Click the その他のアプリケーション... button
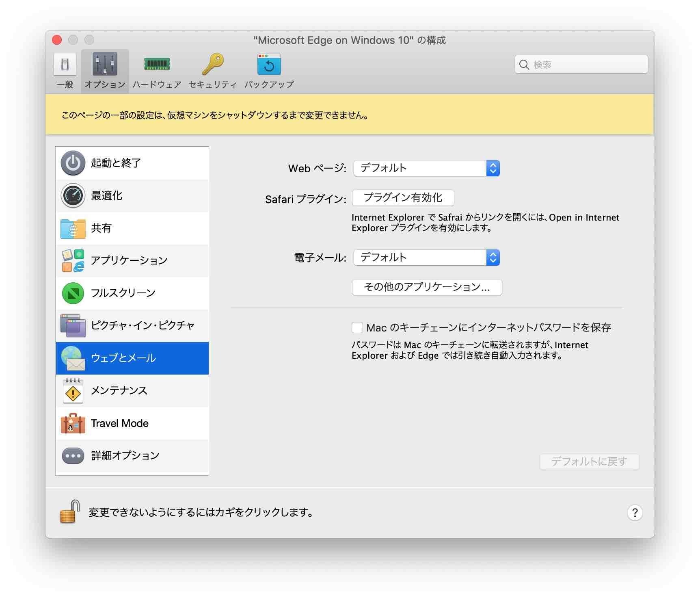This screenshot has height=598, width=700. coord(427,287)
